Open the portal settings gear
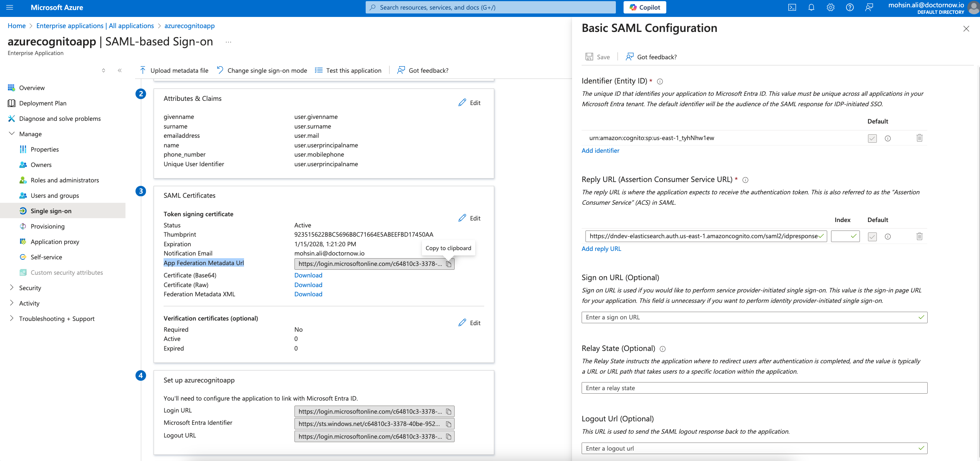The height and width of the screenshot is (461, 980). coord(830,7)
